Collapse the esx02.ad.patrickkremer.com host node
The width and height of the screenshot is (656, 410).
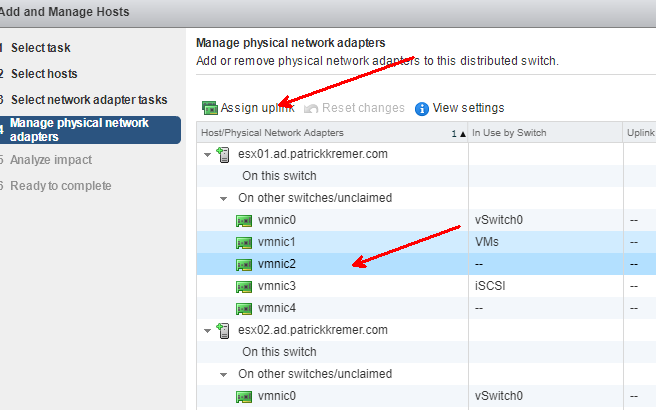206,330
